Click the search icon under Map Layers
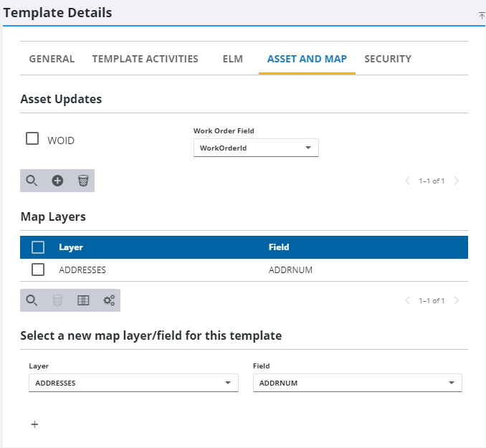The height and width of the screenshot is (448, 486). tap(32, 300)
